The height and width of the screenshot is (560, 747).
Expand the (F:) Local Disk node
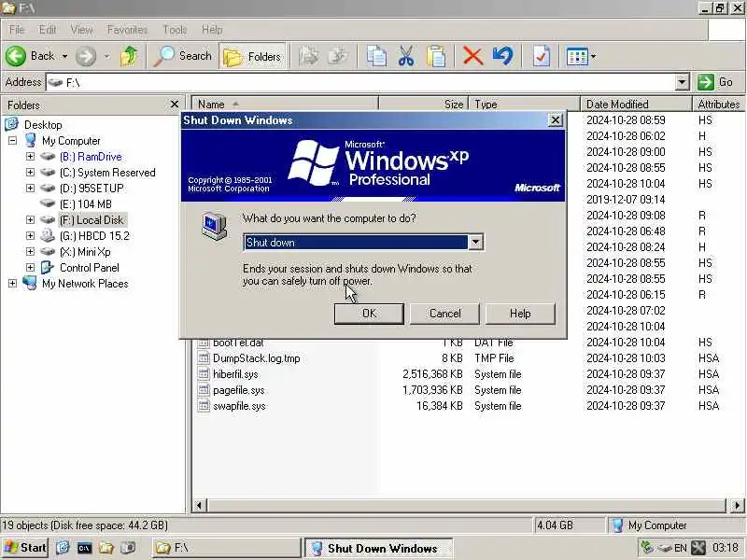[x=30, y=220]
